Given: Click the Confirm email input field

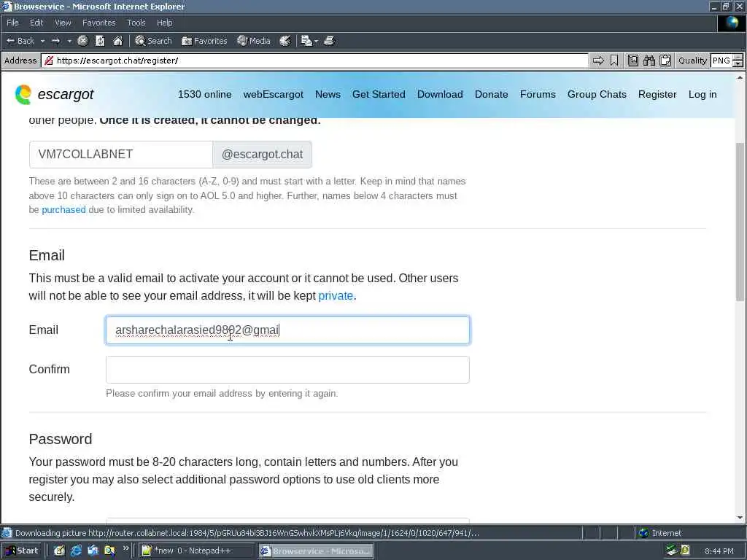Looking at the screenshot, I should click(x=287, y=370).
